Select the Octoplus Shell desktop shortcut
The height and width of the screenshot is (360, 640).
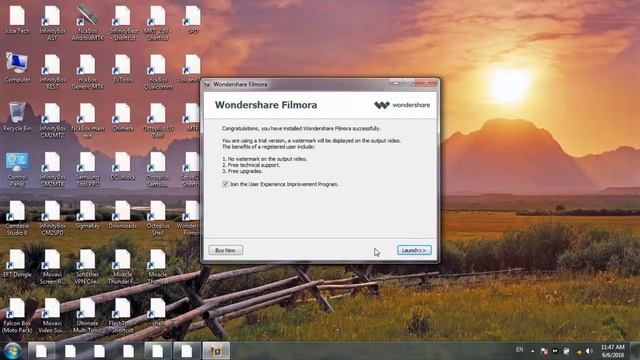[158, 218]
